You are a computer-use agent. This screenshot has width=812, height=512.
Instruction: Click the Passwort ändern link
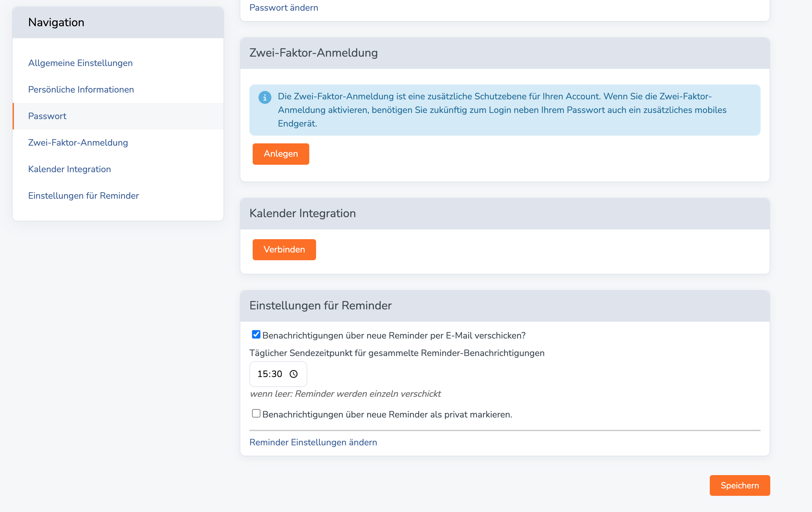284,7
